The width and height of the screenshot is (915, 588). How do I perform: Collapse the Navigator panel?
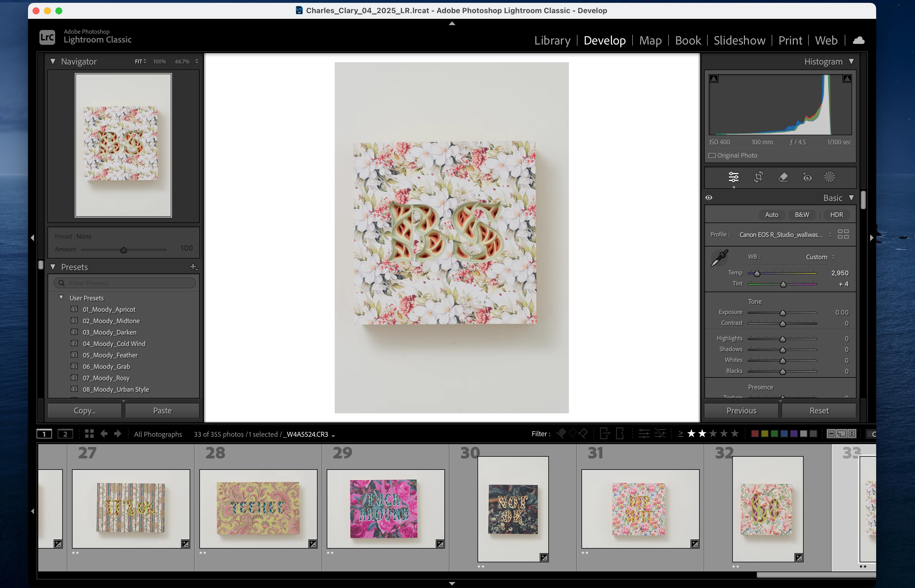[53, 61]
